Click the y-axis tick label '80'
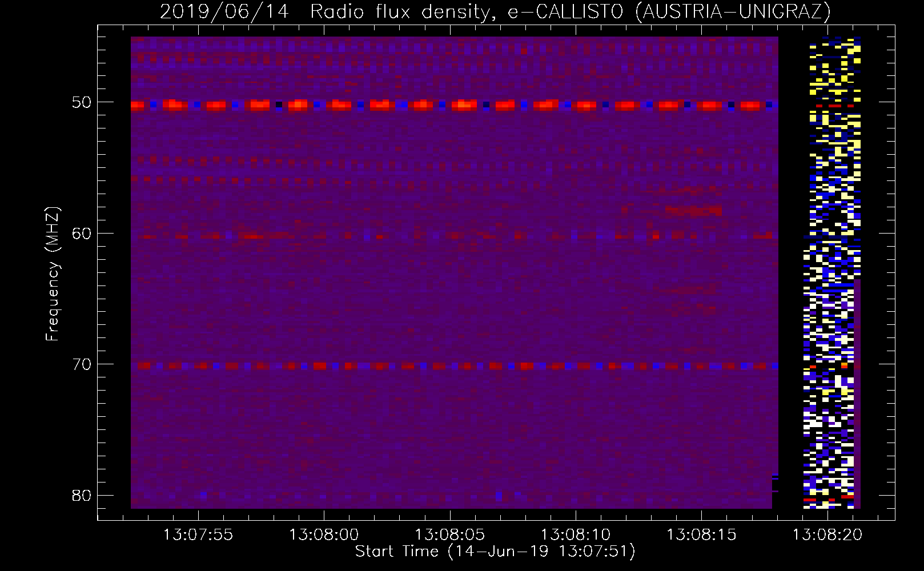Screen dimensions: 924x571 coord(81,495)
